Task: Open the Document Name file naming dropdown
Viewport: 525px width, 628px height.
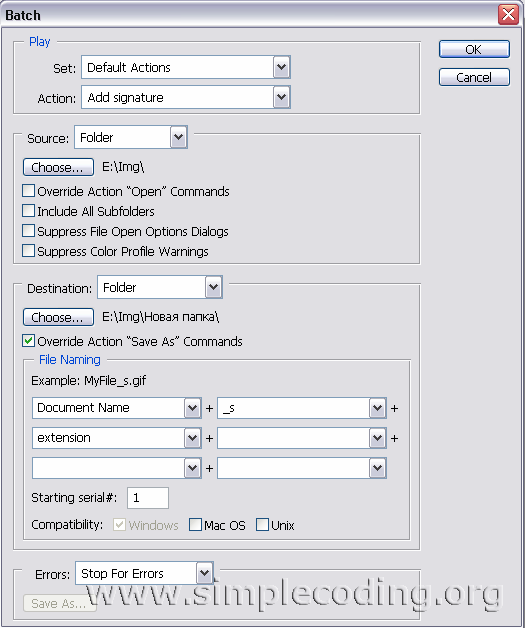Action: tap(117, 408)
